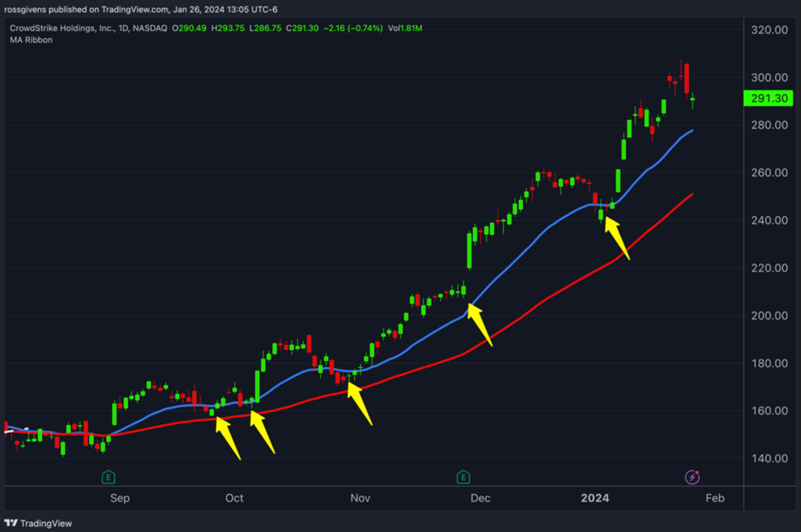Click the green 291.30 current price label
This screenshot has height=532, width=801.
coord(769,98)
